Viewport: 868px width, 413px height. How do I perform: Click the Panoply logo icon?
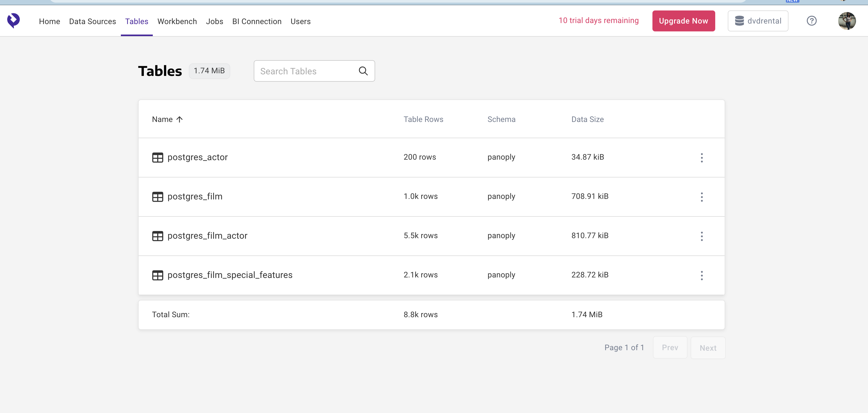click(x=14, y=21)
